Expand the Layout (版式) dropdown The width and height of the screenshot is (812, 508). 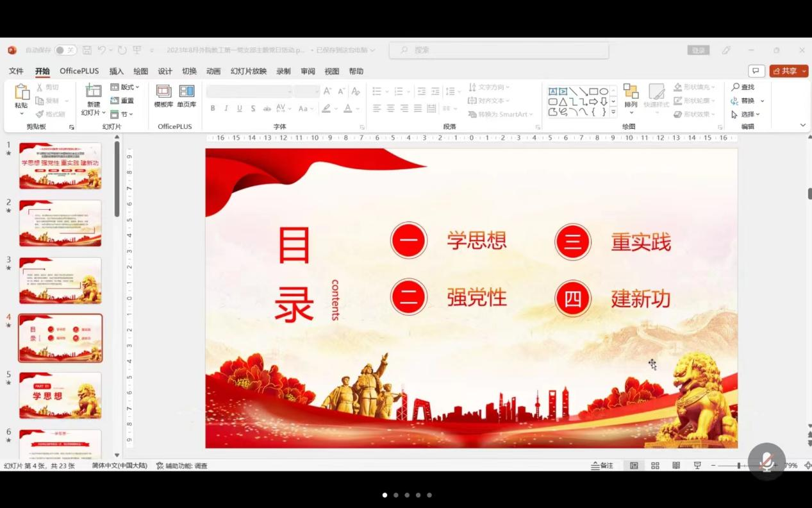[x=125, y=87]
